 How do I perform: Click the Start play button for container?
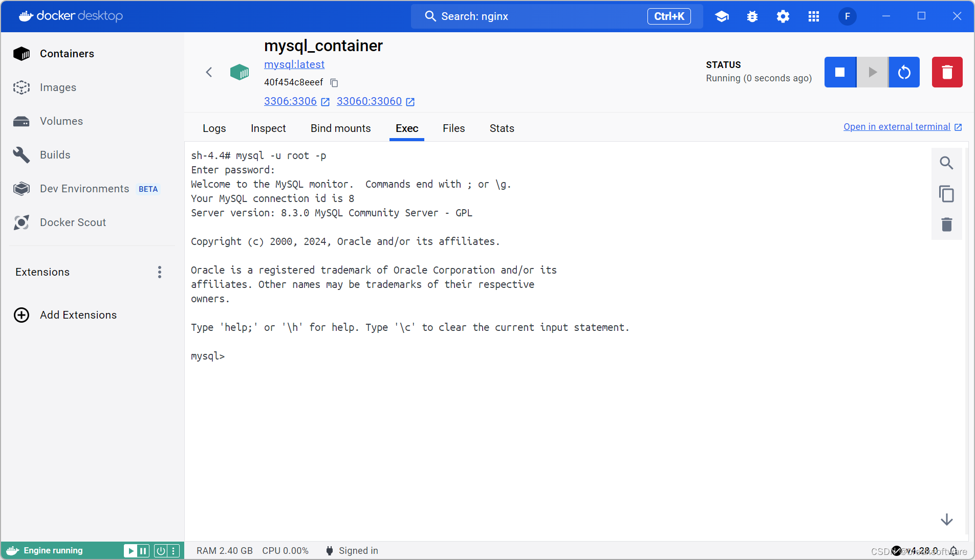(873, 72)
